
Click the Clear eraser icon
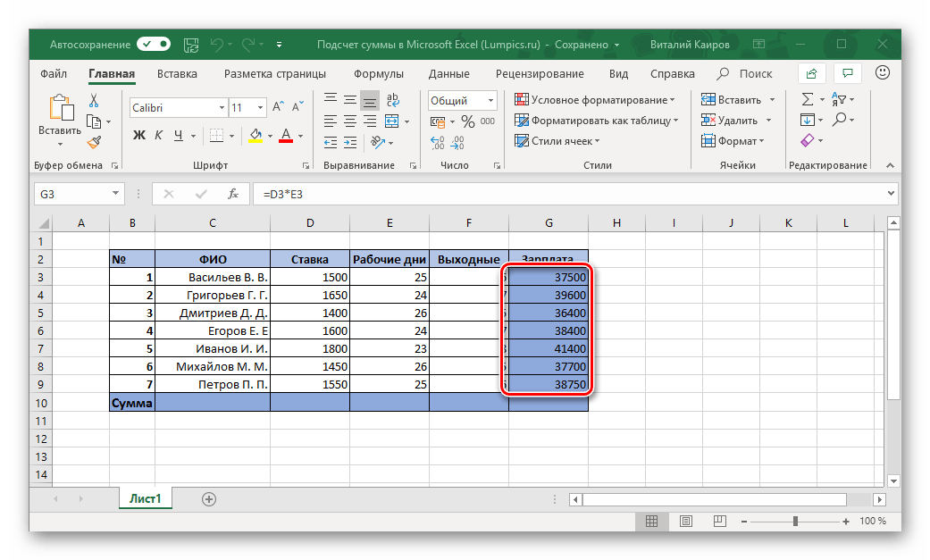[x=808, y=140]
